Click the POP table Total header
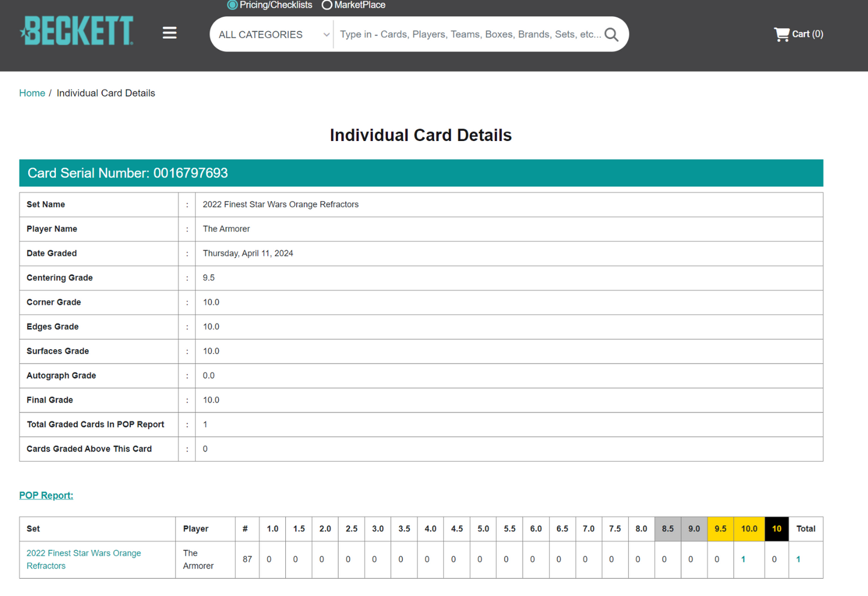The height and width of the screenshot is (596, 868). click(x=806, y=529)
